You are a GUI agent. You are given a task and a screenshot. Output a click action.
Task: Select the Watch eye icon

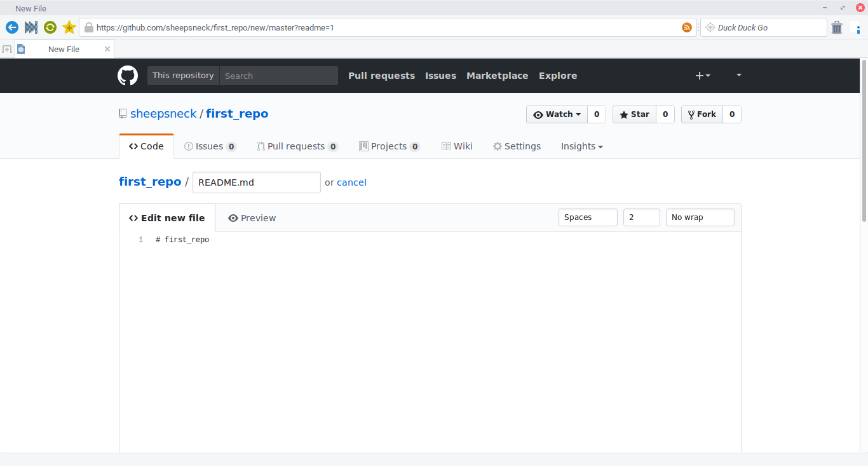point(539,114)
